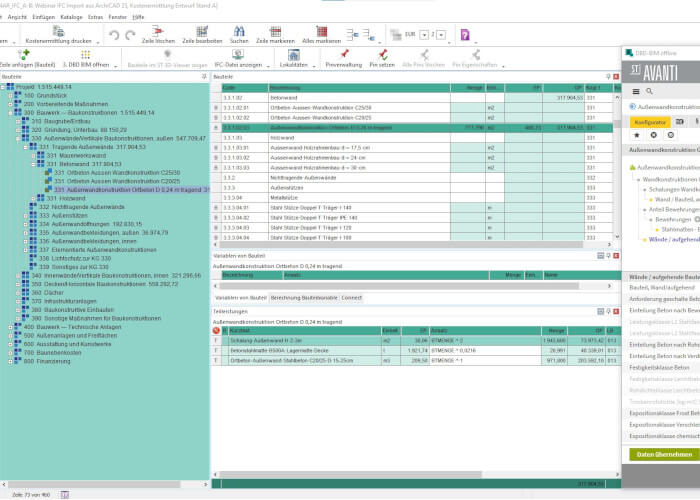The height and width of the screenshot is (500, 700).
Task: Click the Alles markieren icon
Action: 321,31
